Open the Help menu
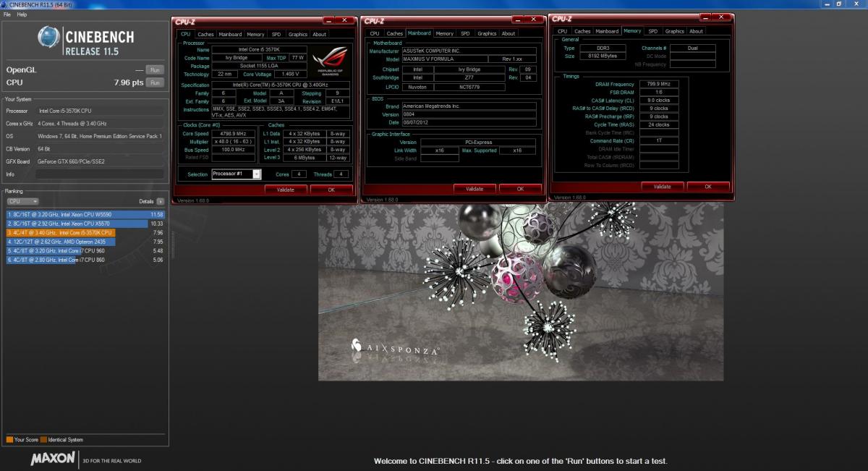 22,14
